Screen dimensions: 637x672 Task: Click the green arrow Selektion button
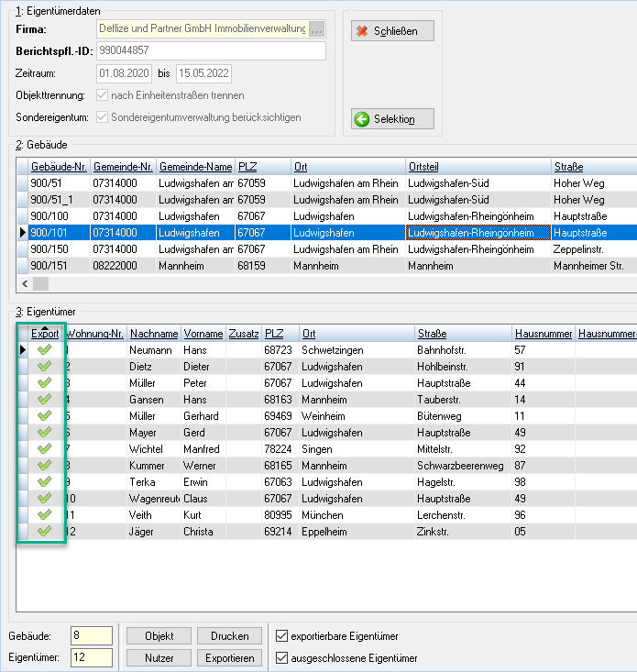tap(392, 118)
